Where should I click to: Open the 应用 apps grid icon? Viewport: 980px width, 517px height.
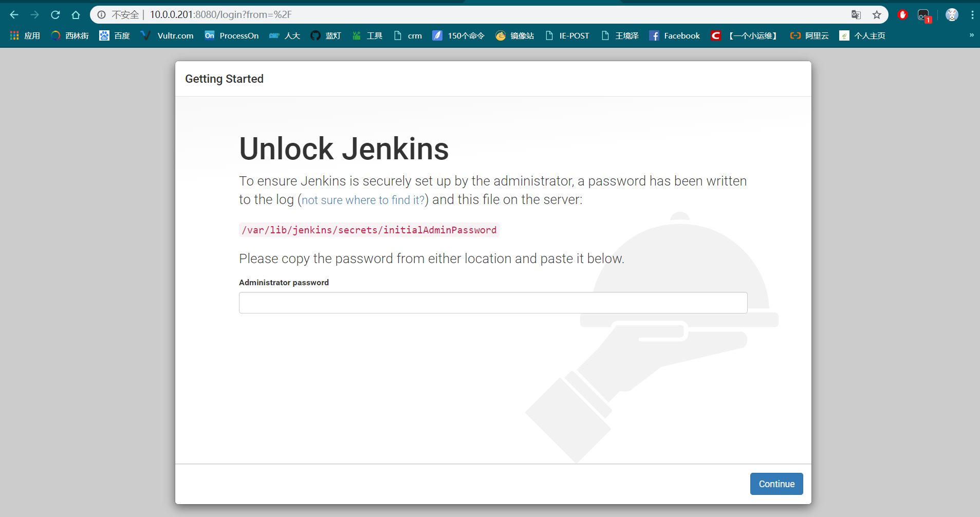[x=14, y=35]
